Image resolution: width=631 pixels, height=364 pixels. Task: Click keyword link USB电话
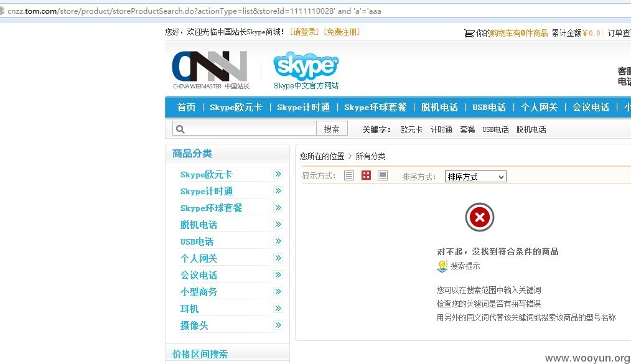click(495, 129)
